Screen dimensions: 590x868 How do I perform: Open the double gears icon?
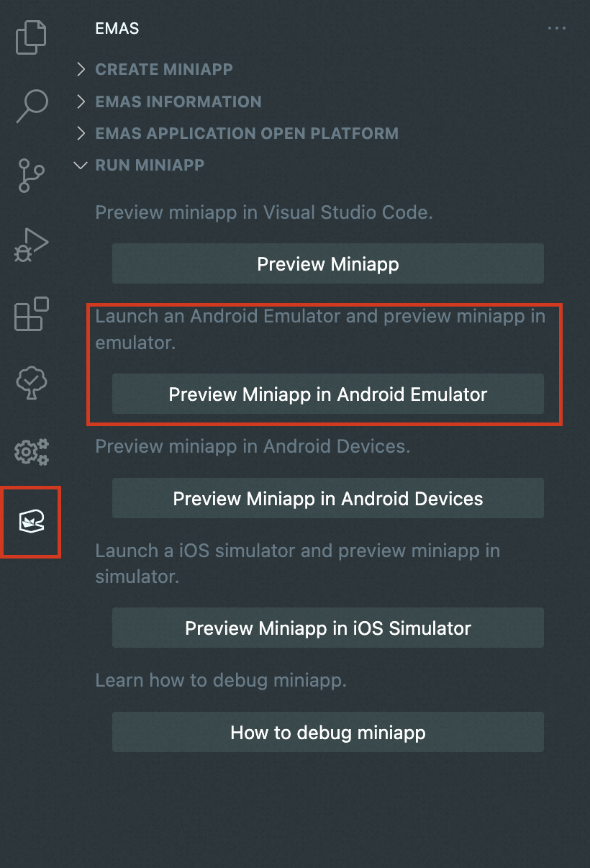coord(31,452)
